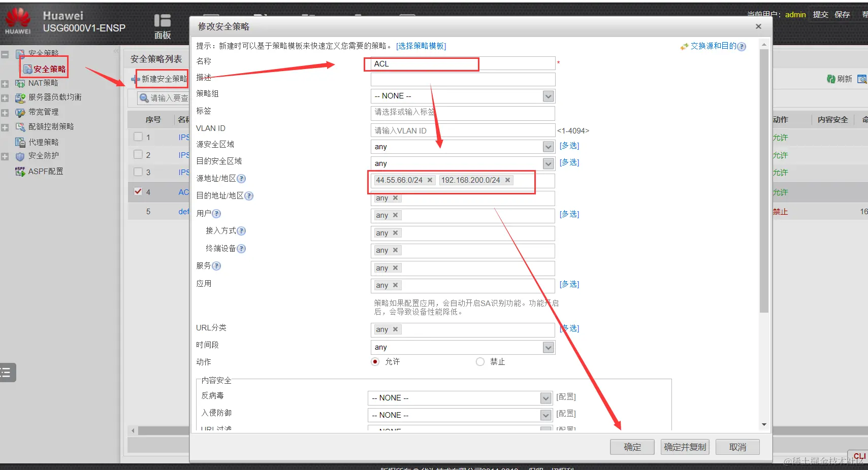Click the policy list horizontal scrollbar
868x470 pixels.
(x=164, y=430)
